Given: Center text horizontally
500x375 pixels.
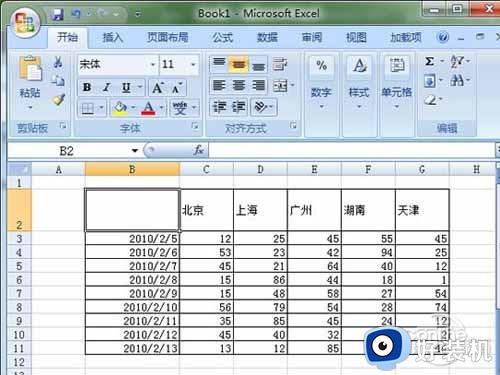Looking at the screenshot, I should [x=239, y=85].
